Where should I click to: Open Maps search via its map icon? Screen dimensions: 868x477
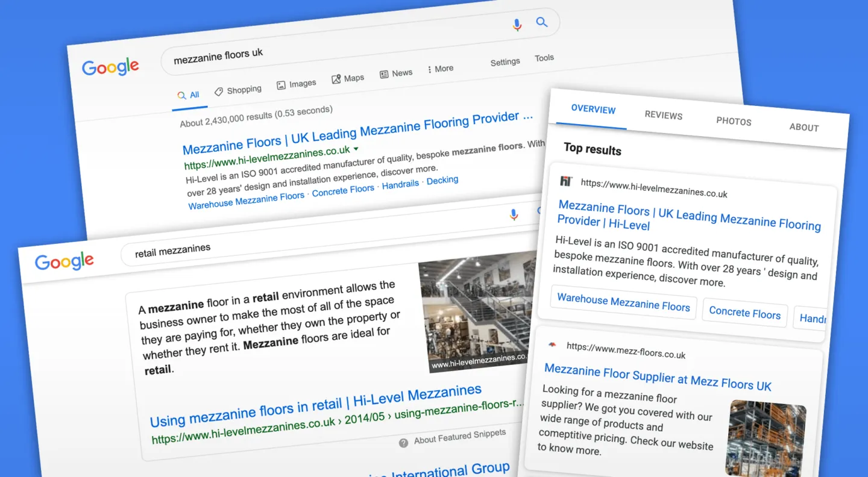point(336,79)
